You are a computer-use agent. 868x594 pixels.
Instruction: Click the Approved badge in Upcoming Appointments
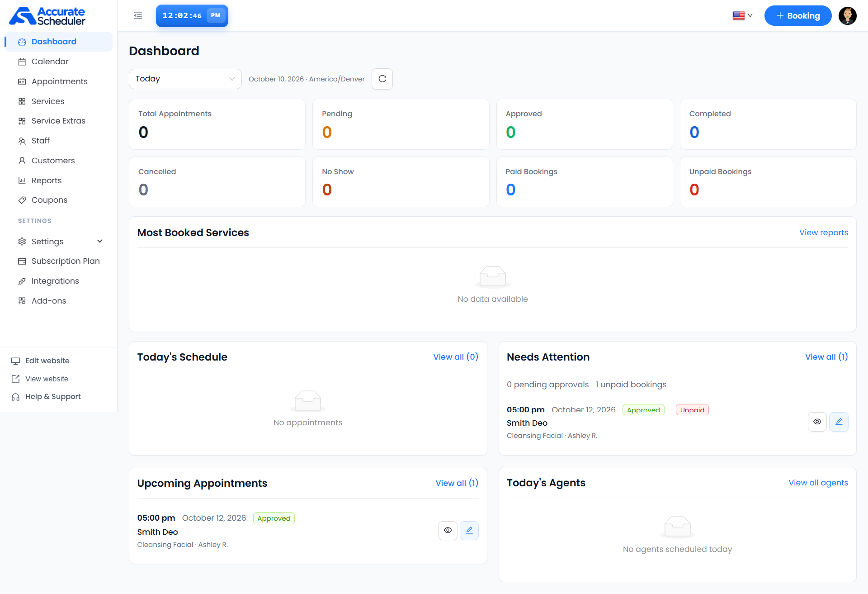tap(274, 518)
